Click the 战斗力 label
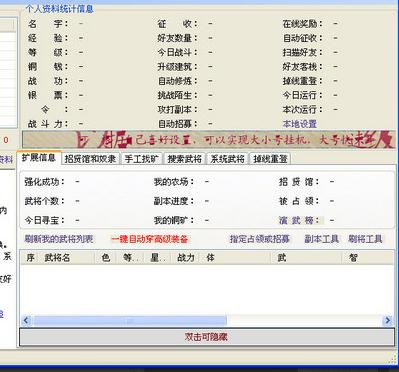This screenshot has width=399, height=372. 48,124
